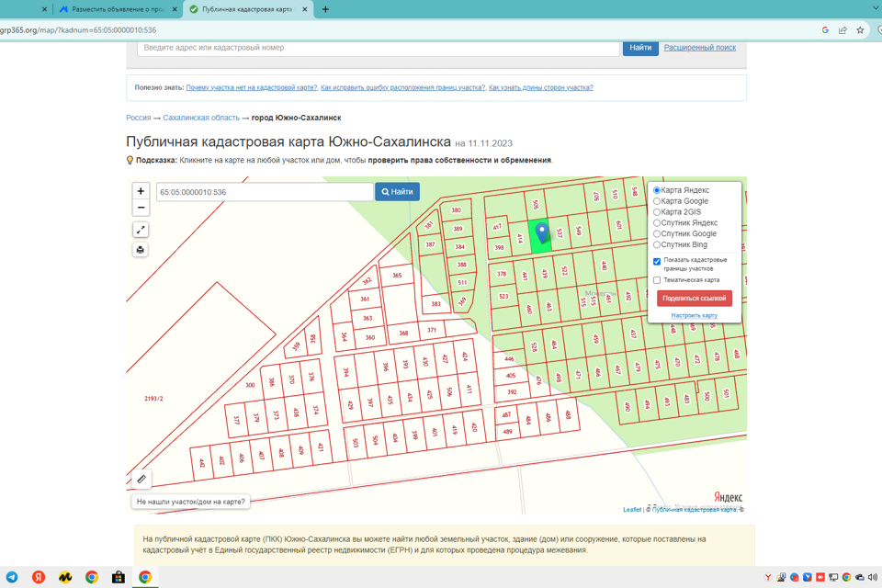Open a new browser tab
882x588 pixels.
click(x=325, y=9)
